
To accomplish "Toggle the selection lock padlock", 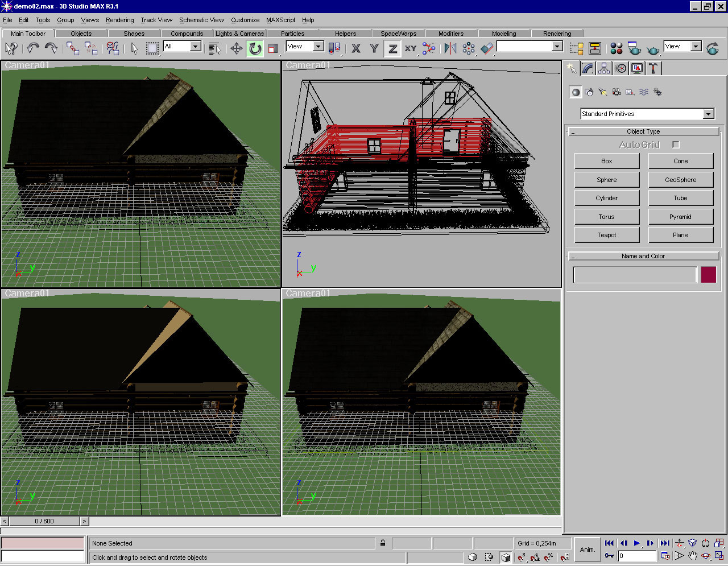I will (x=383, y=543).
